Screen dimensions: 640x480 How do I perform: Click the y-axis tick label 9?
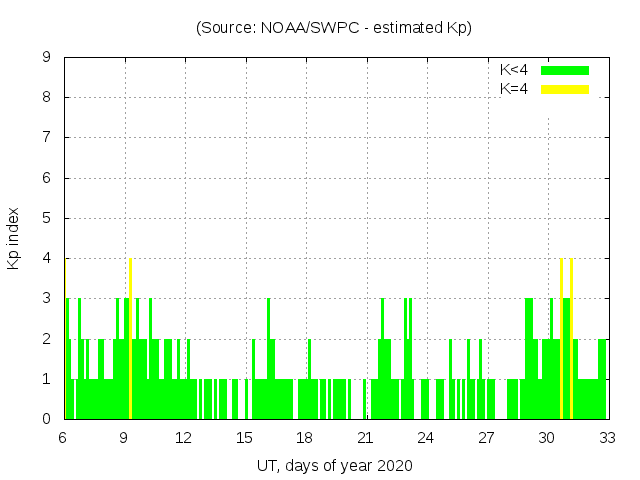point(47,57)
